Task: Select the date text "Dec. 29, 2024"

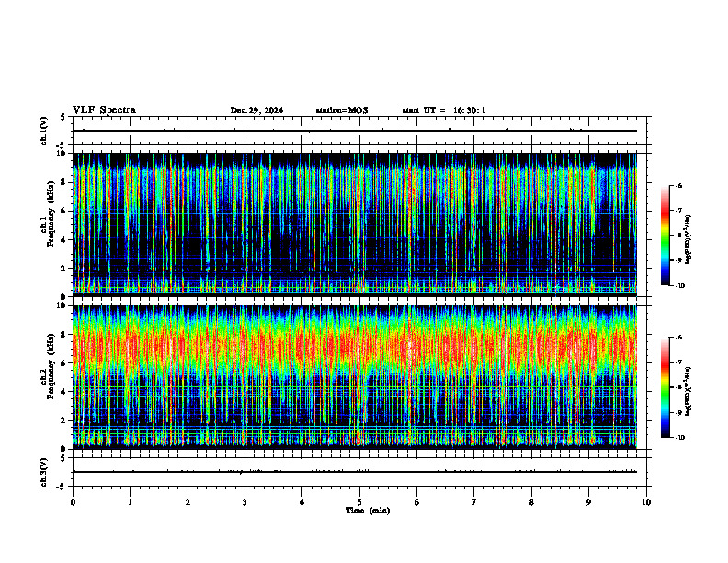Action: tap(256, 110)
